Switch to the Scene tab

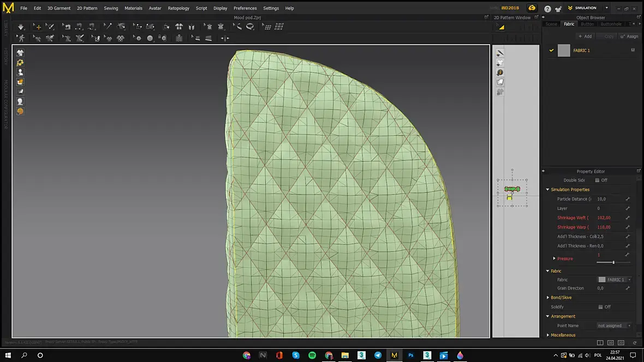[x=551, y=24]
